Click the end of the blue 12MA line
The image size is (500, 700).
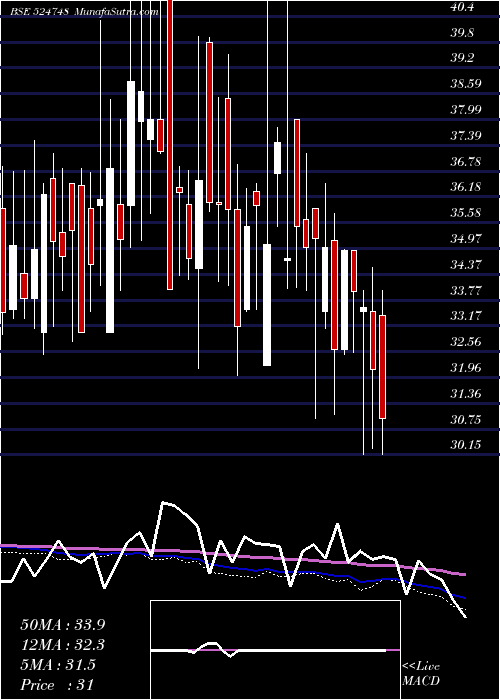465,598
